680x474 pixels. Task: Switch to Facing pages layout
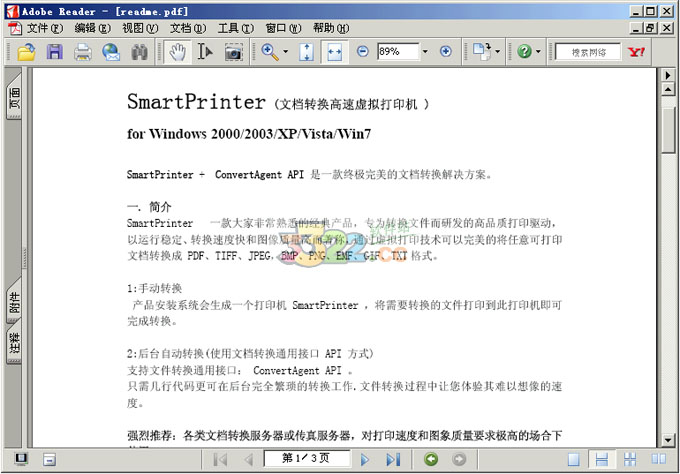[x=658, y=459]
